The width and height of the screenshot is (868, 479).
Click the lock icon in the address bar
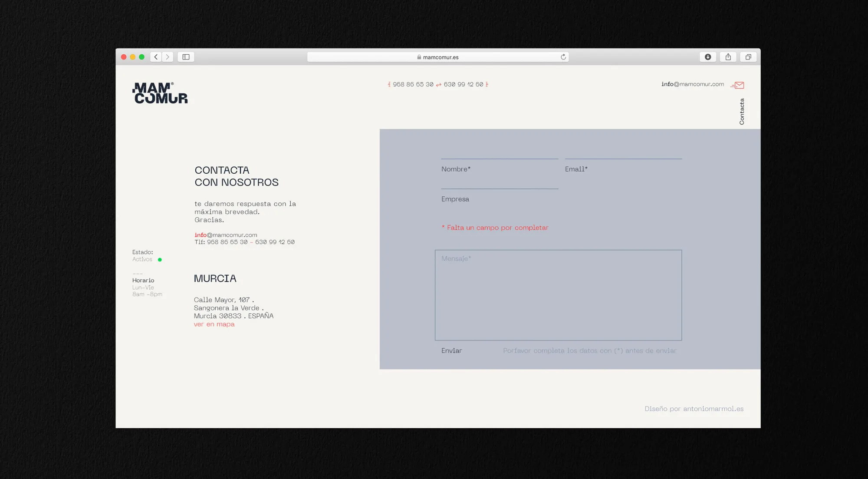419,57
